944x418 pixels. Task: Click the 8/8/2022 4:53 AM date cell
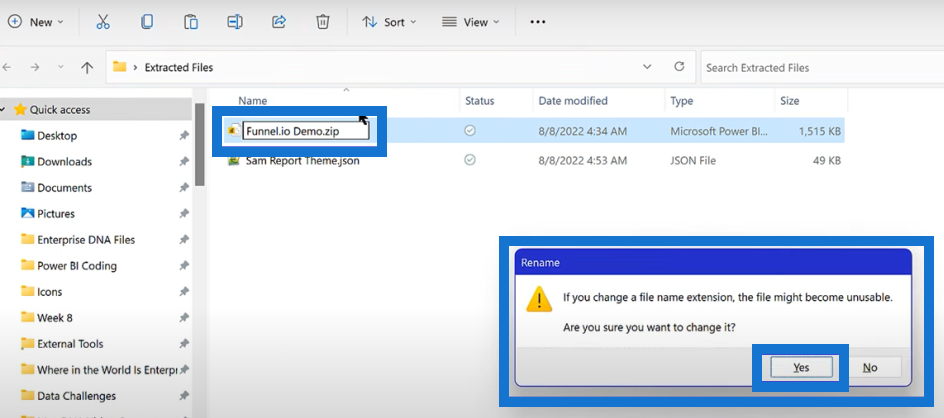pos(582,161)
